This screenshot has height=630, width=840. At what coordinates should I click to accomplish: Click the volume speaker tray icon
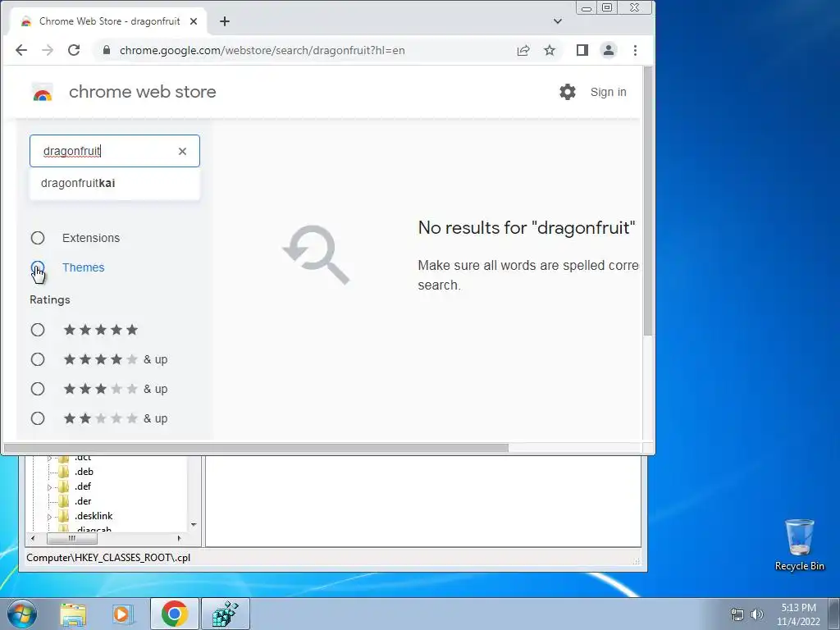[x=756, y=614]
